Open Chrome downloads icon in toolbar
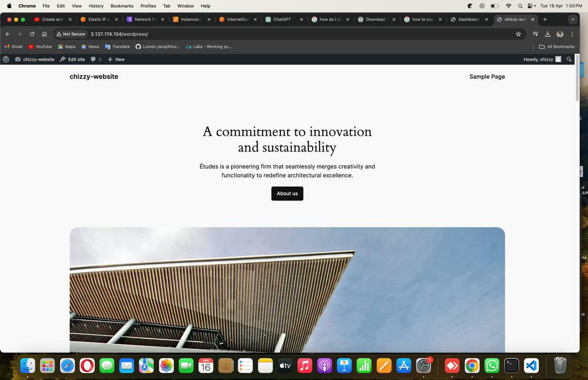 pos(548,34)
